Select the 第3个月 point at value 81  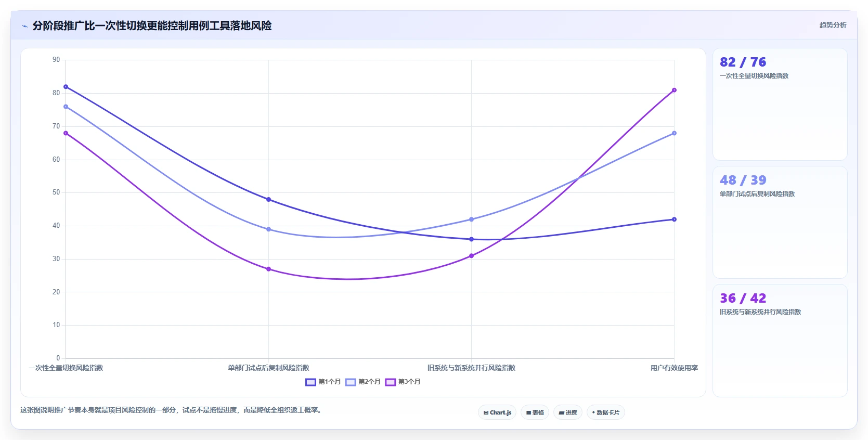(674, 90)
